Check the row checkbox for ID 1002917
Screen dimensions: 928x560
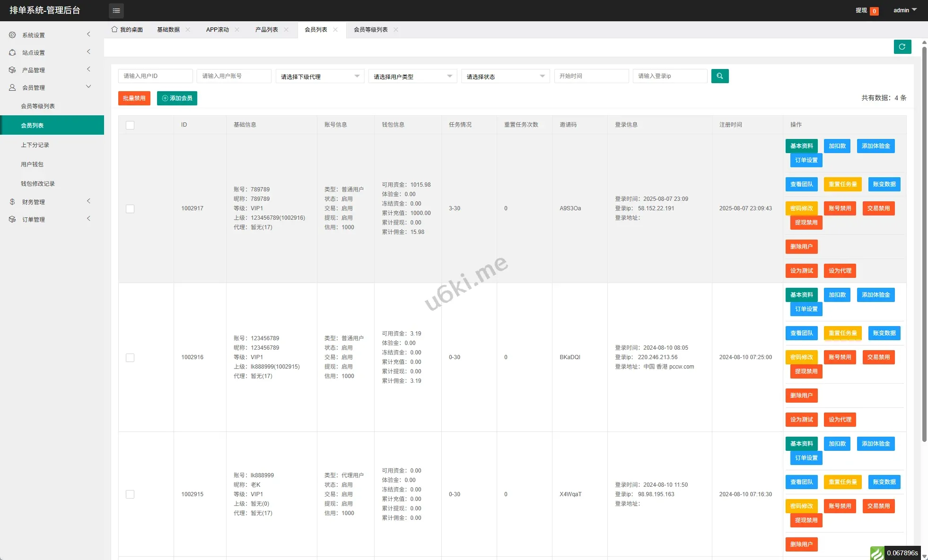(x=130, y=208)
